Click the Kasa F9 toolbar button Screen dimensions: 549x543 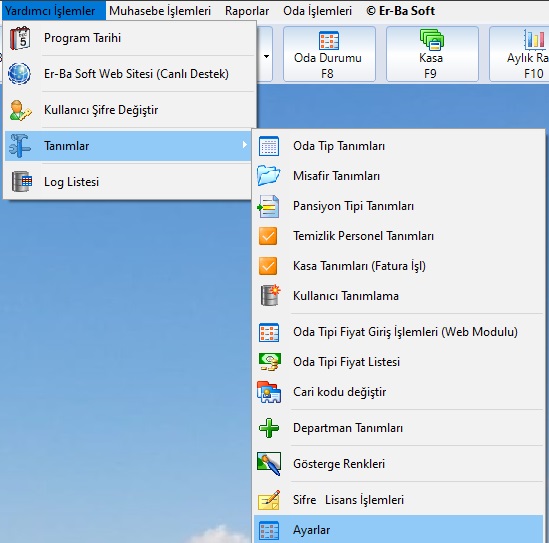click(x=432, y=54)
